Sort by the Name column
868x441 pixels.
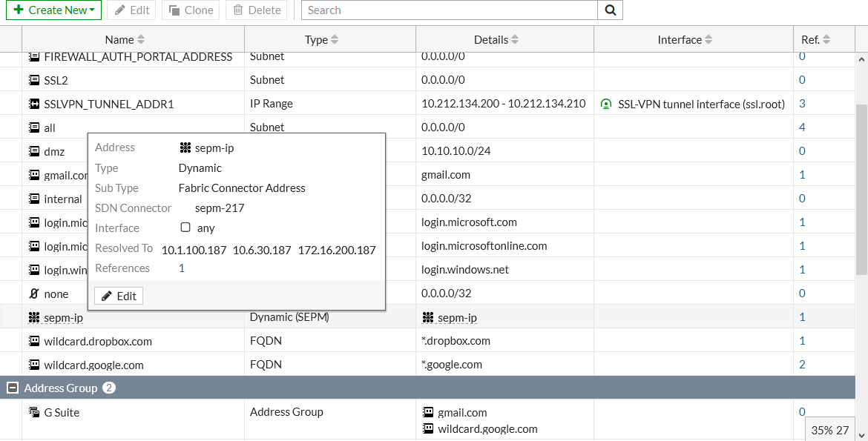pos(124,40)
